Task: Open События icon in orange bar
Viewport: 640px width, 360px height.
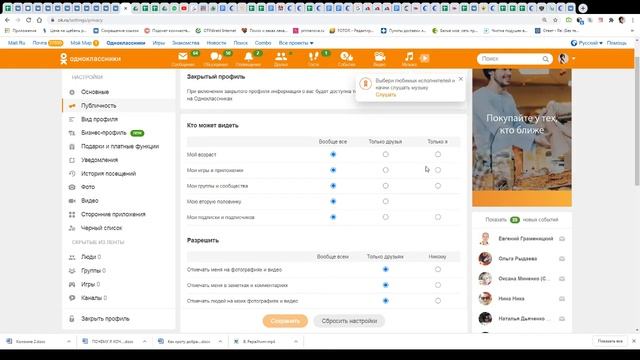Action: pos(347,57)
